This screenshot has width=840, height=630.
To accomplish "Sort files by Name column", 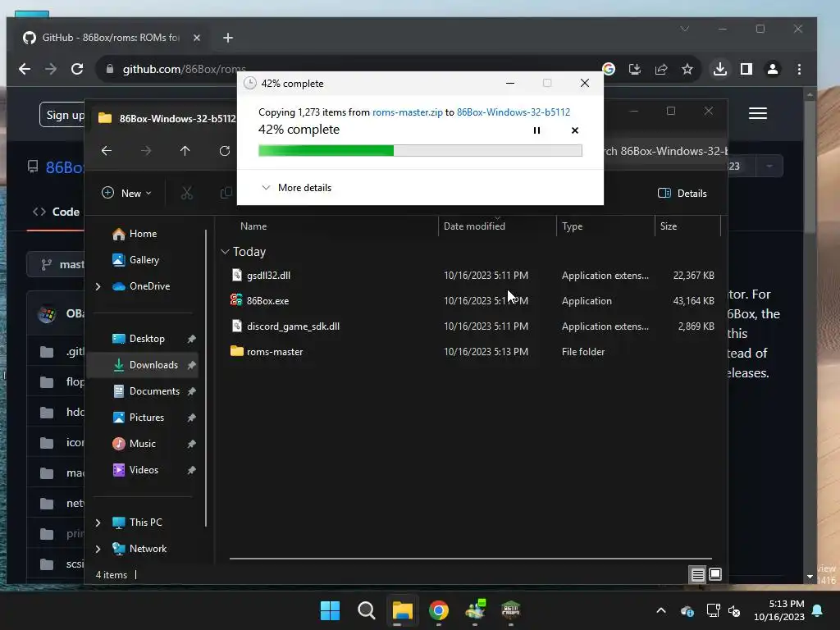I will click(x=253, y=226).
